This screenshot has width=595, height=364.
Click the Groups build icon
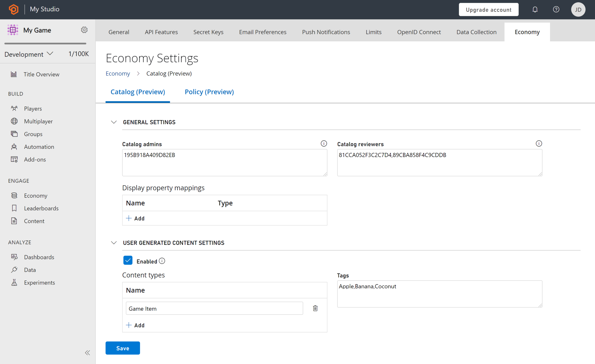(x=14, y=134)
